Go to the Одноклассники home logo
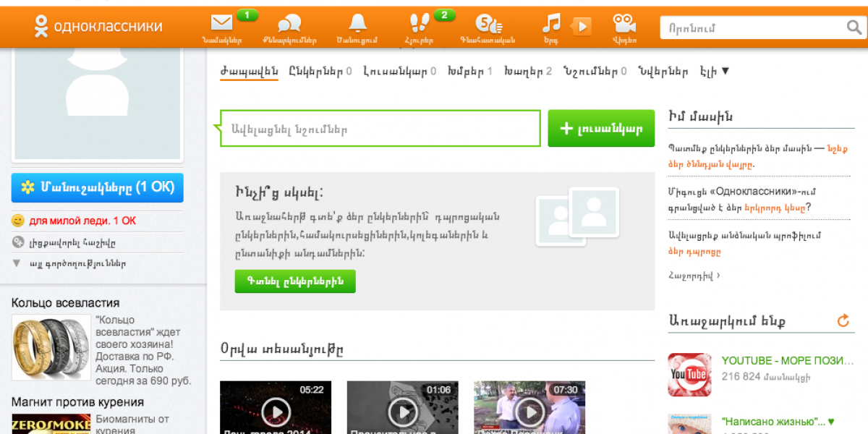This screenshot has height=434, width=868. [x=98, y=27]
